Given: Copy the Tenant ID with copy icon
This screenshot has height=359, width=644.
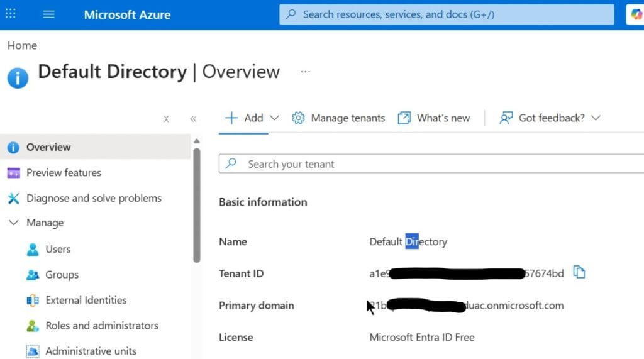Looking at the screenshot, I should click(579, 272).
